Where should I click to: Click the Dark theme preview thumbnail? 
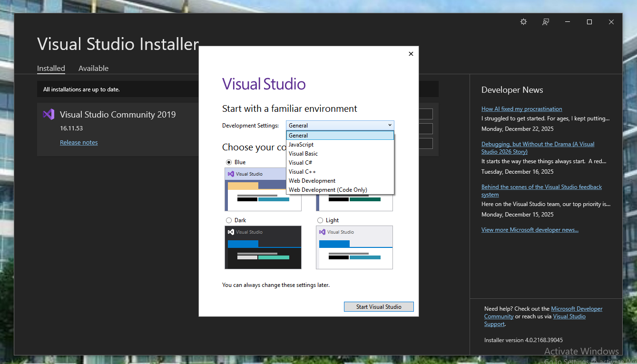[x=263, y=247]
